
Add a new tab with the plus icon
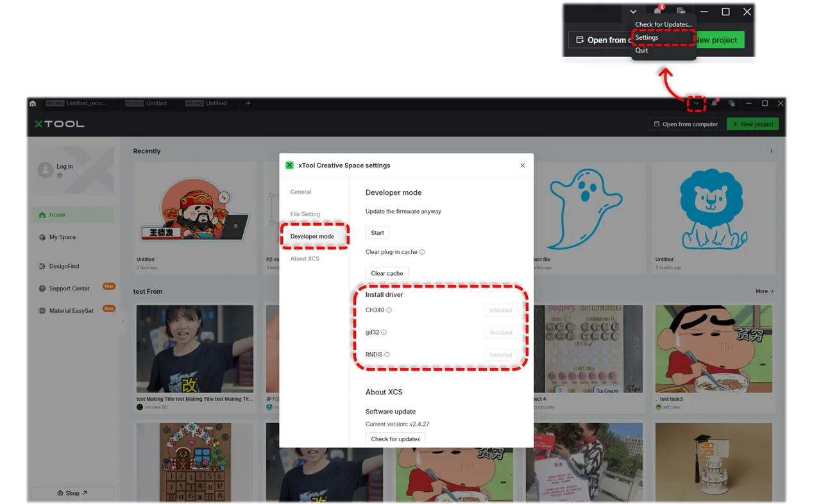click(x=248, y=103)
